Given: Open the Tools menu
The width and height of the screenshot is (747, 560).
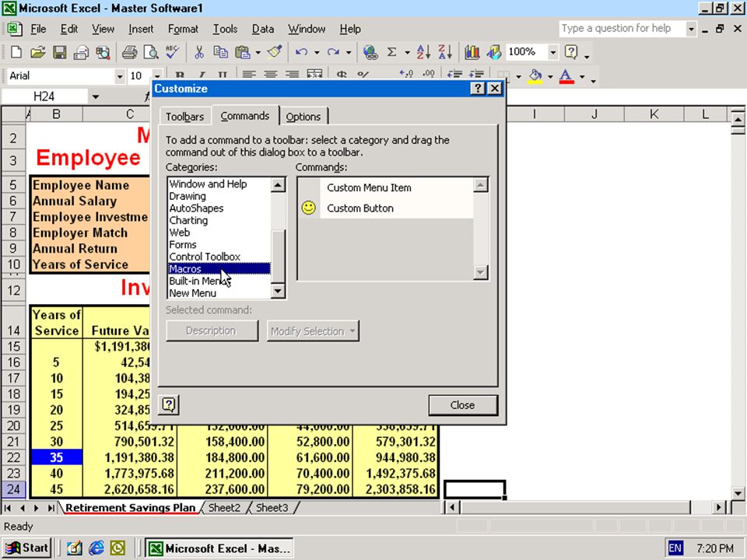Looking at the screenshot, I should click(225, 29).
